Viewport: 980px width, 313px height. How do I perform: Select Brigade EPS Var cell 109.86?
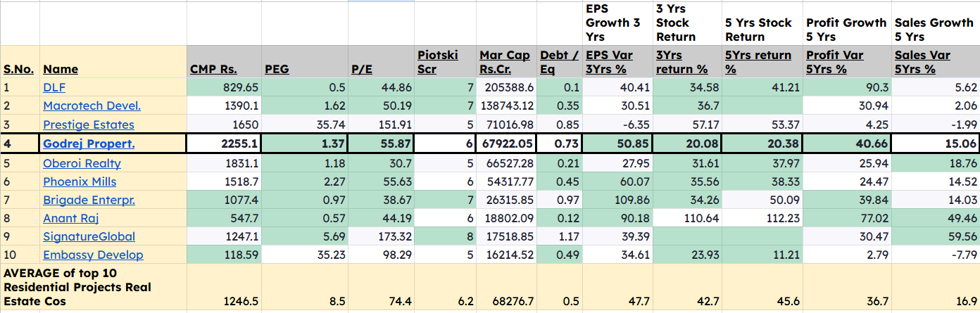tap(617, 200)
